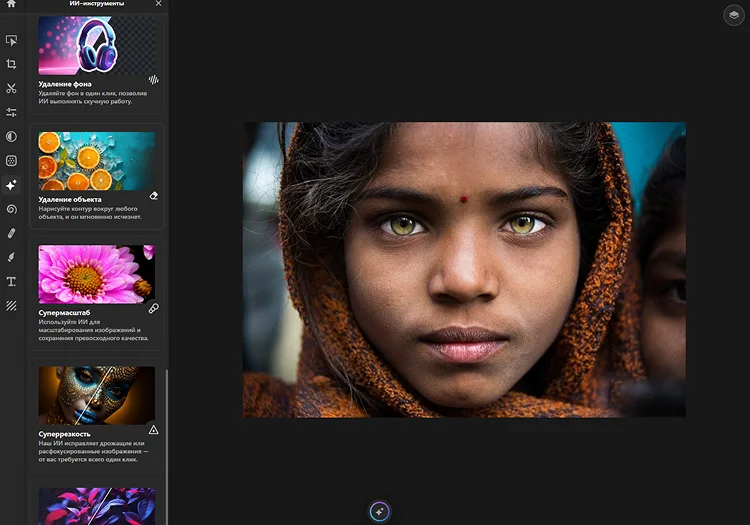Open the pink flower Супермасштаб thumbnail
Viewport: 750px width, 525px height.
tap(97, 274)
